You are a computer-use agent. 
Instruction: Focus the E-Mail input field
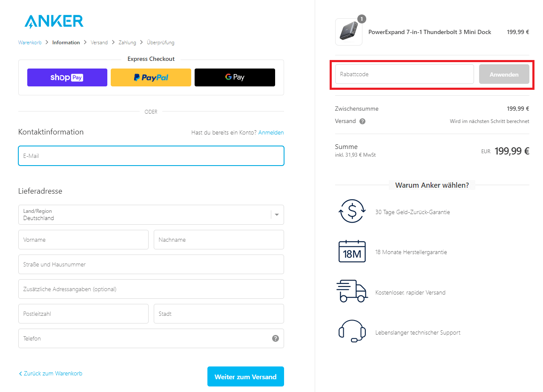[x=151, y=156]
